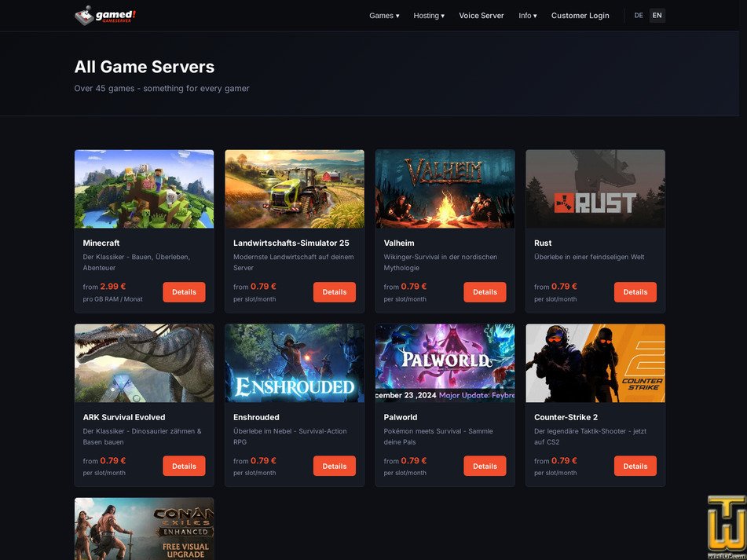
Task: Open the Landwirtschafts-Simulator 25 thumbnail image
Action: [x=295, y=189]
